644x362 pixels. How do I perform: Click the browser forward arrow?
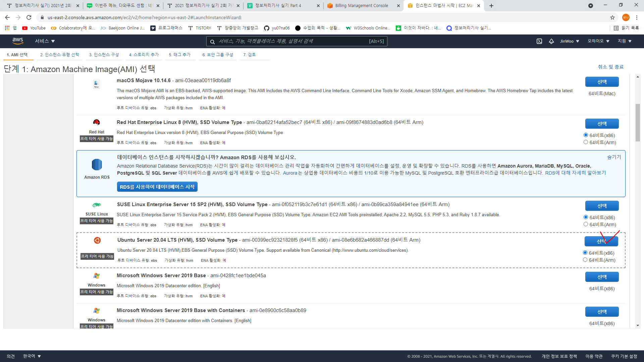point(18,17)
